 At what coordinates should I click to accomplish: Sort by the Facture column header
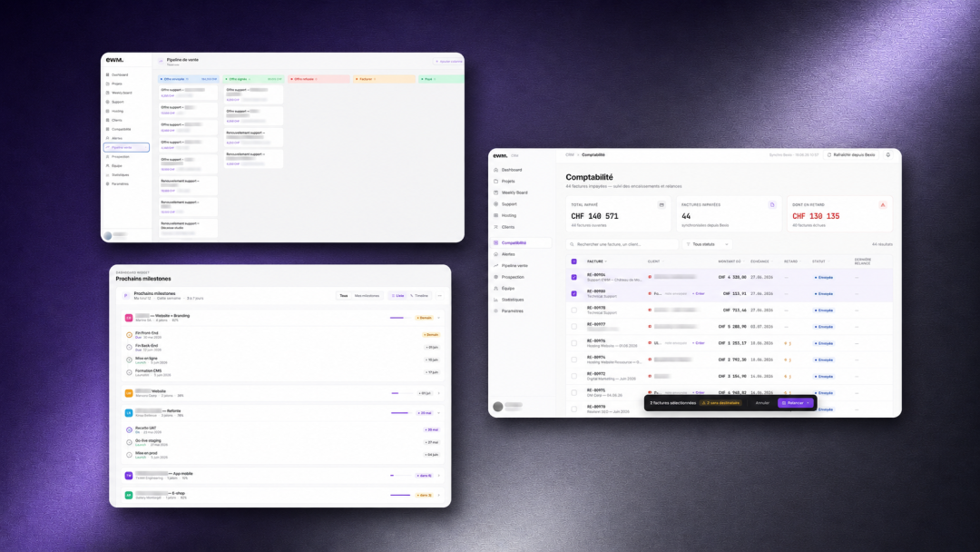click(x=596, y=261)
